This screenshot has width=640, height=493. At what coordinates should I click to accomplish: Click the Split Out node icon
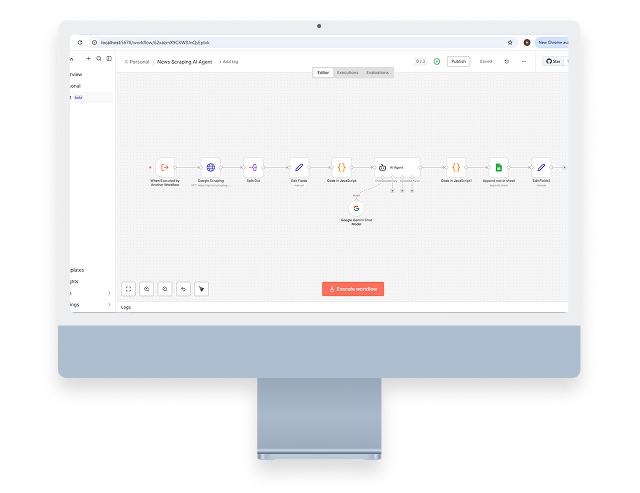[254, 167]
